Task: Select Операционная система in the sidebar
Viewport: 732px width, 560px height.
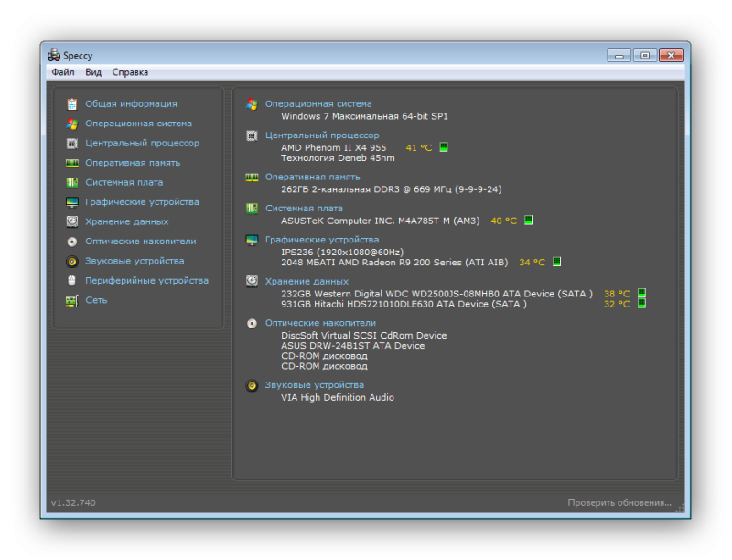Action: 138,124
